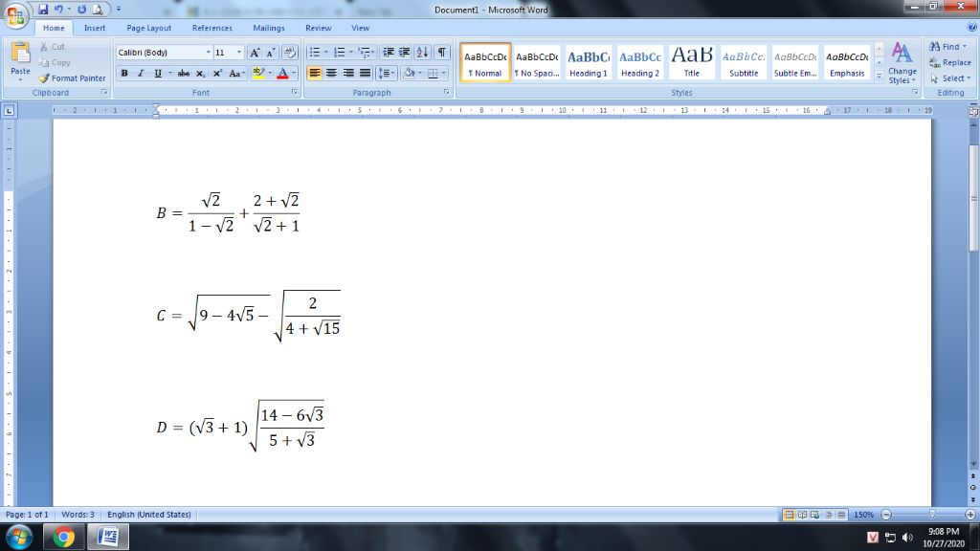
Task: Show paragraph marks
Action: click(x=441, y=53)
